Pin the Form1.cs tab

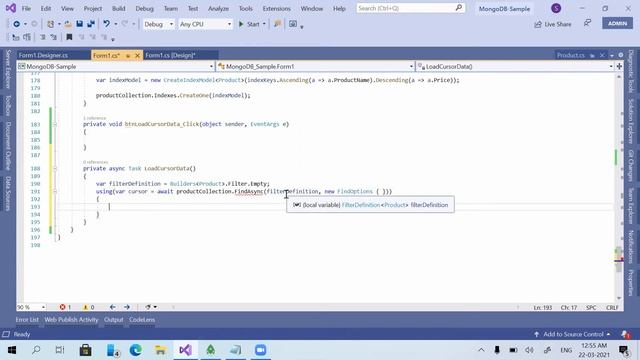coord(128,56)
